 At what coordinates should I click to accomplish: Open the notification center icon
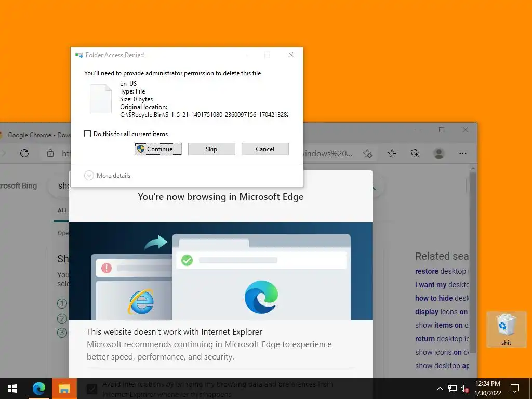coord(515,389)
